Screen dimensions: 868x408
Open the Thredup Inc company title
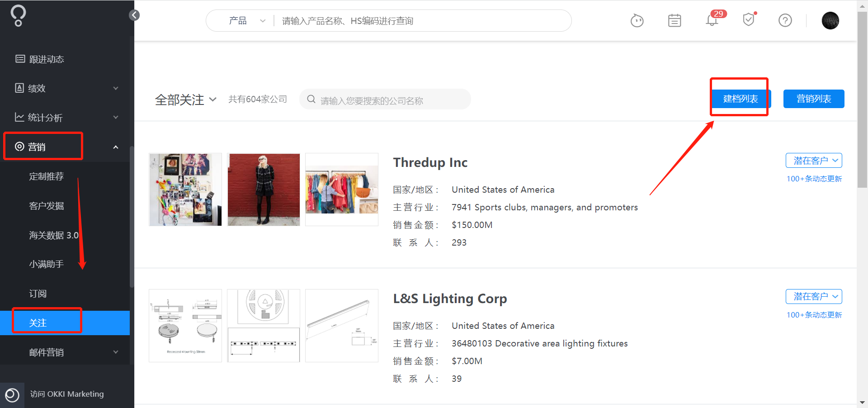click(430, 162)
